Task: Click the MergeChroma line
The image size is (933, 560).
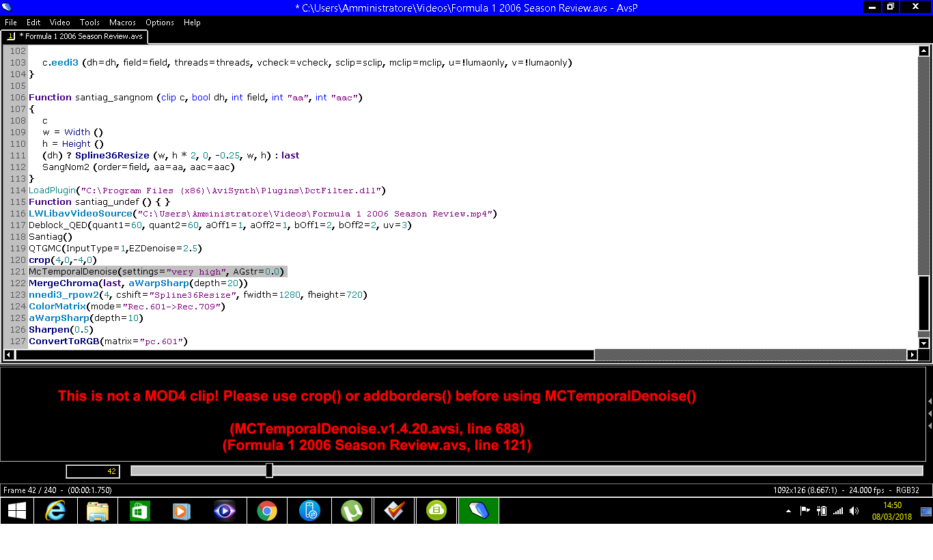Action: pyautogui.click(x=138, y=283)
